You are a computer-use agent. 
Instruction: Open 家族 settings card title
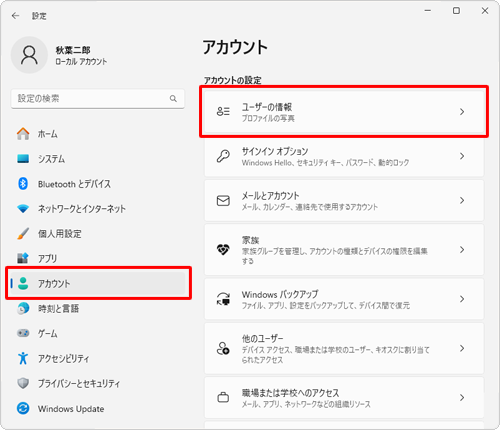tap(250, 240)
